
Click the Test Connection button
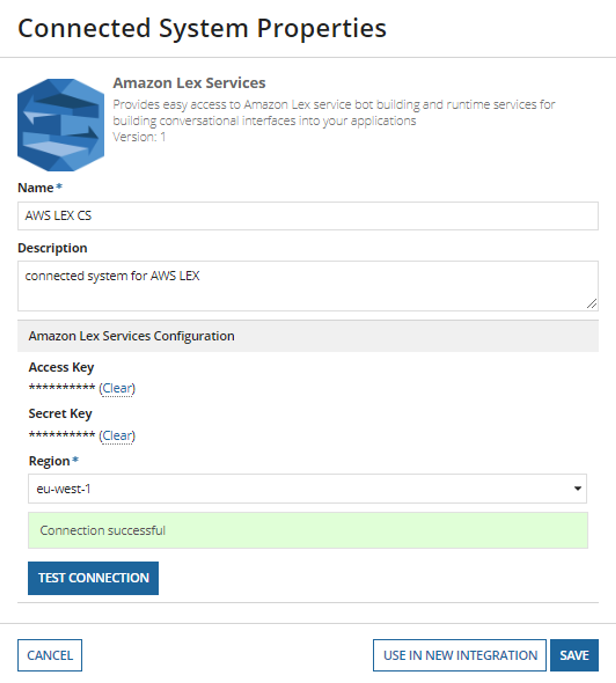coord(93,578)
